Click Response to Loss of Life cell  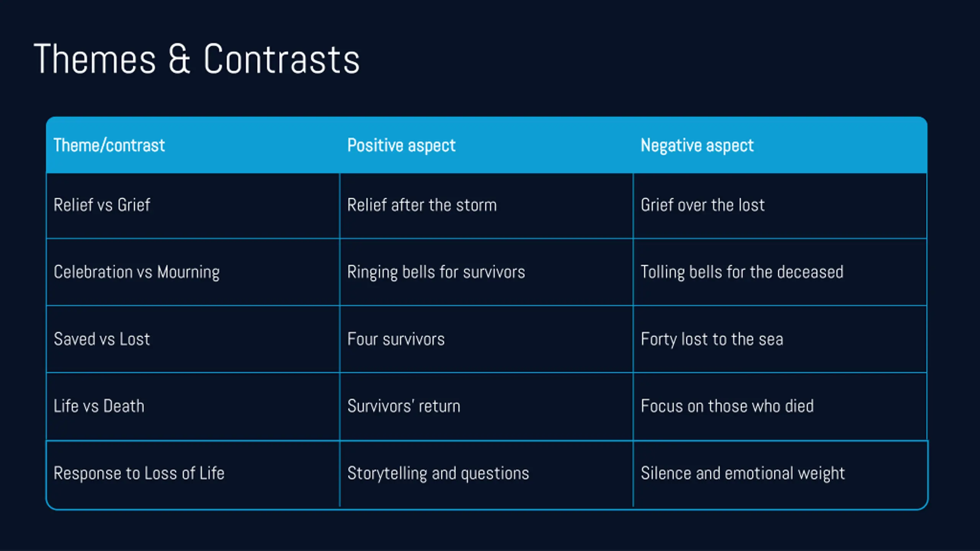[193, 474]
